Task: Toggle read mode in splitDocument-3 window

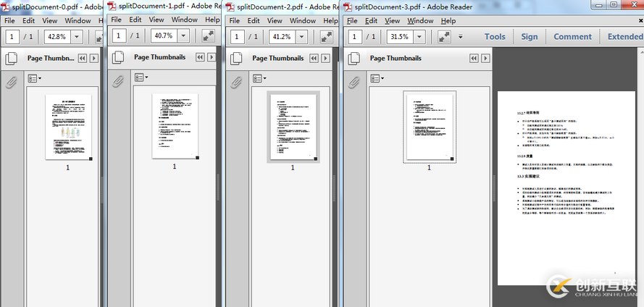Action: coord(444,36)
